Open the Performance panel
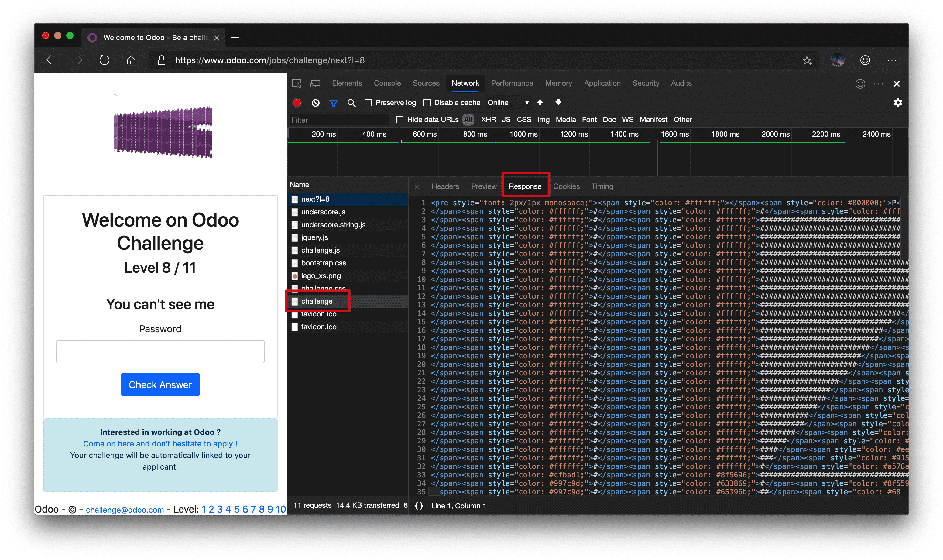Screen dimensions: 943x560 pos(512,83)
